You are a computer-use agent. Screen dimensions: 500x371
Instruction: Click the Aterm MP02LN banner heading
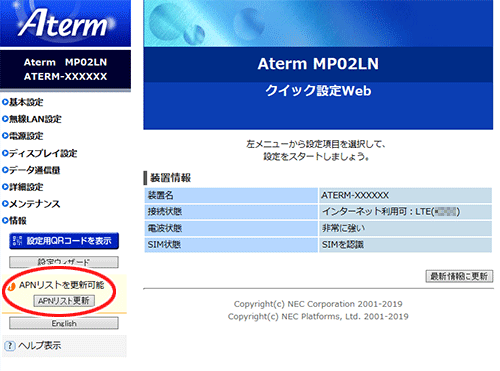click(318, 64)
